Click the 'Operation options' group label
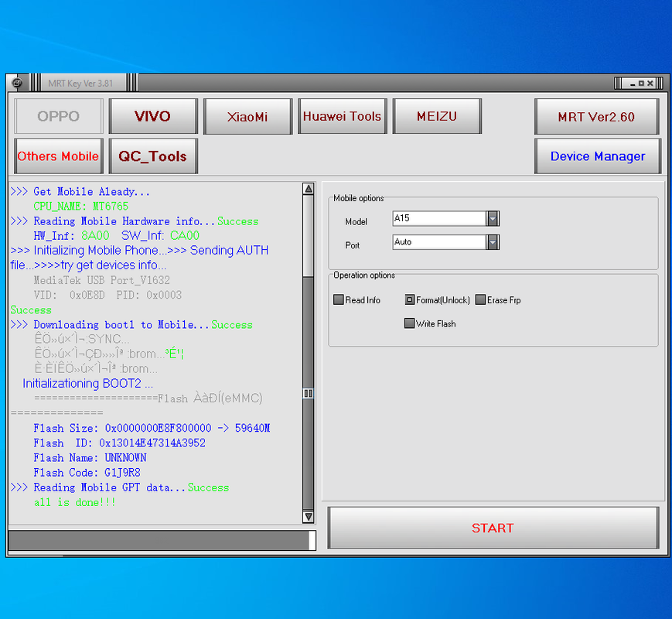 [364, 275]
